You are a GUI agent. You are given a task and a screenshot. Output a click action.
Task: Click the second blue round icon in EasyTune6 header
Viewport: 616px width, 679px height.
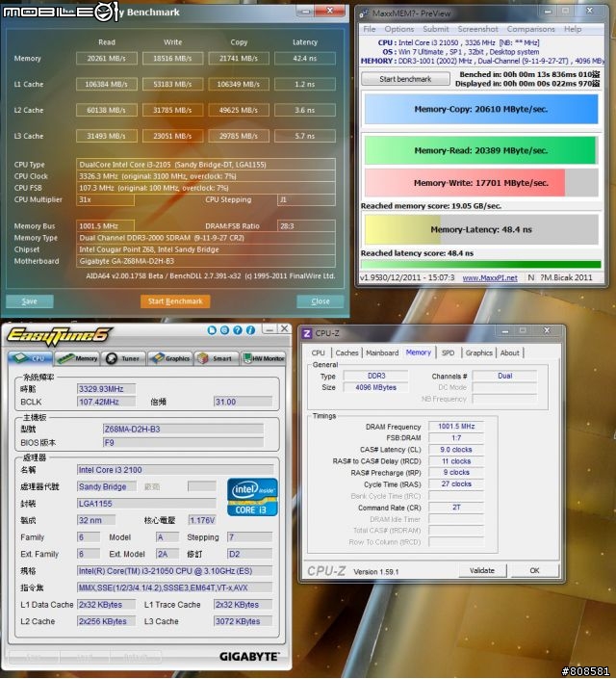pos(224,330)
